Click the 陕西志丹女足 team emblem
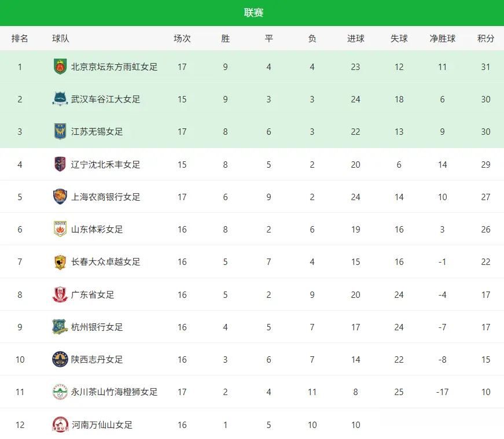Viewport: 504px width, 439px height. point(60,359)
